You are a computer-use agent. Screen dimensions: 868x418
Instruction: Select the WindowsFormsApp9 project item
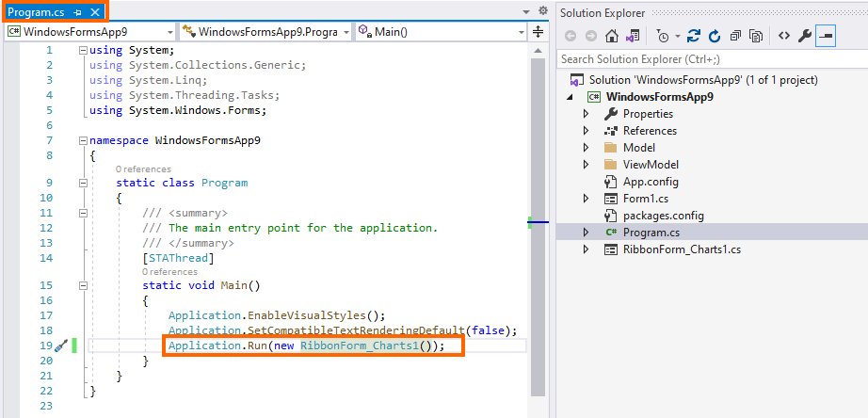click(x=660, y=97)
